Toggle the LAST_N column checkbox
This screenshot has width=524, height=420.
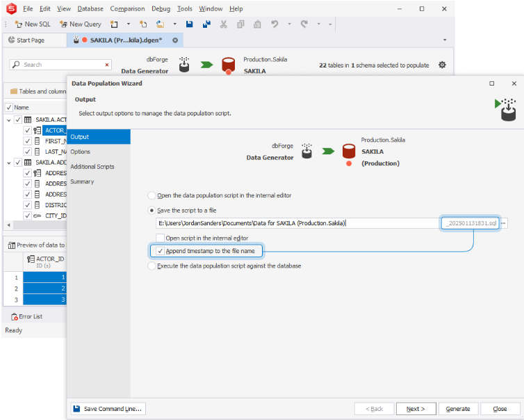(x=28, y=152)
